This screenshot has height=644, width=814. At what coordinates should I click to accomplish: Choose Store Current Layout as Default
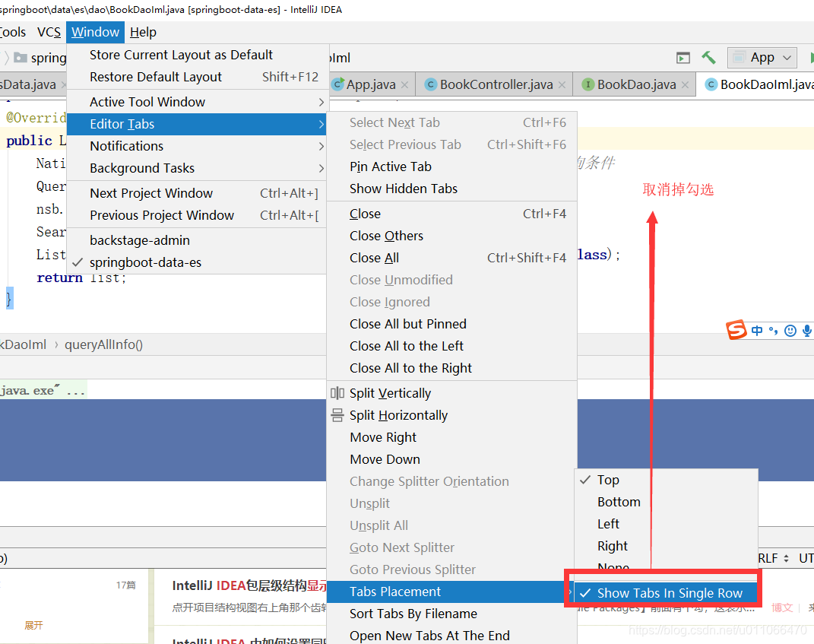tap(198, 55)
